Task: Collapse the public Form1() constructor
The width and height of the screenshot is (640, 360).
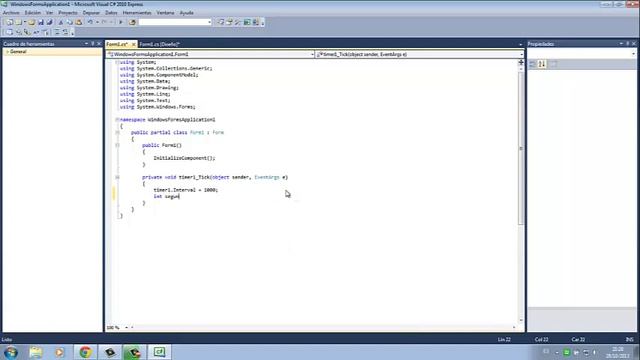Action: pyautogui.click(x=117, y=145)
